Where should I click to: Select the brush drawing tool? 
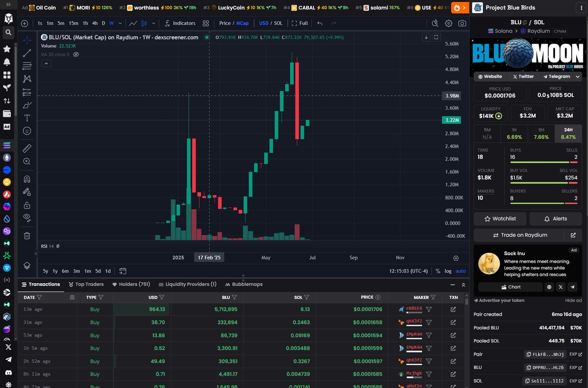pyautogui.click(x=27, y=105)
